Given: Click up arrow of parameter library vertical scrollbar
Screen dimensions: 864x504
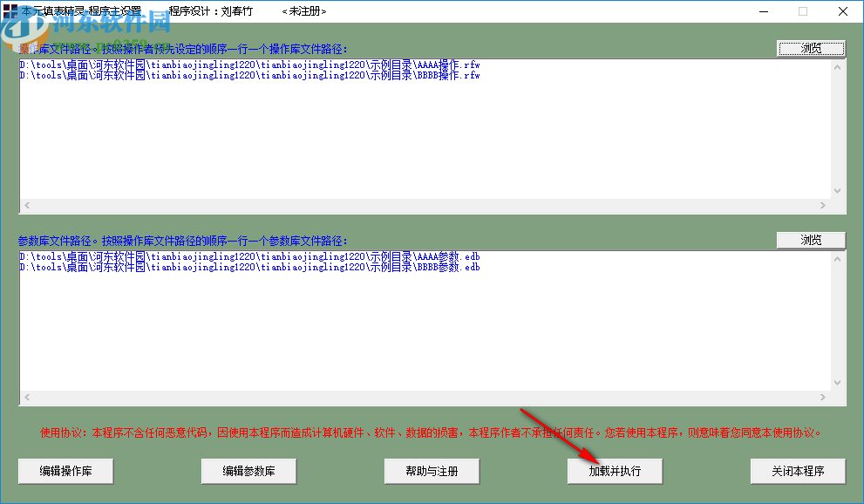Looking at the screenshot, I should 838,259.
